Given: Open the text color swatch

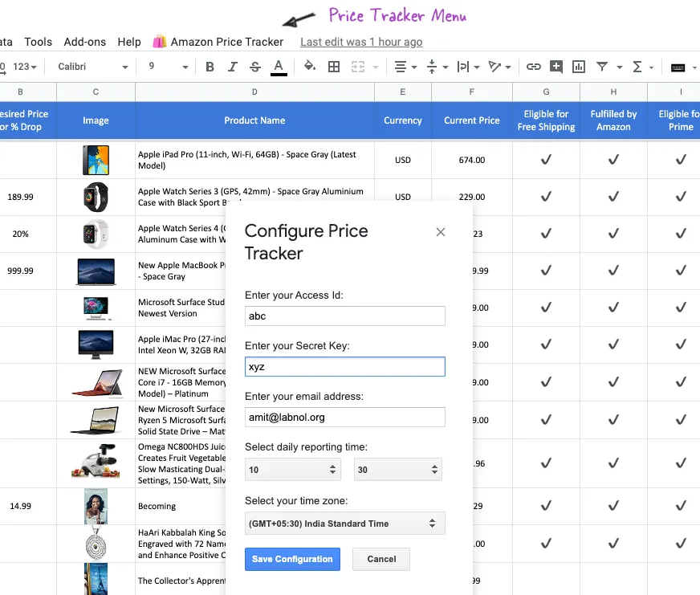Looking at the screenshot, I should [x=279, y=68].
